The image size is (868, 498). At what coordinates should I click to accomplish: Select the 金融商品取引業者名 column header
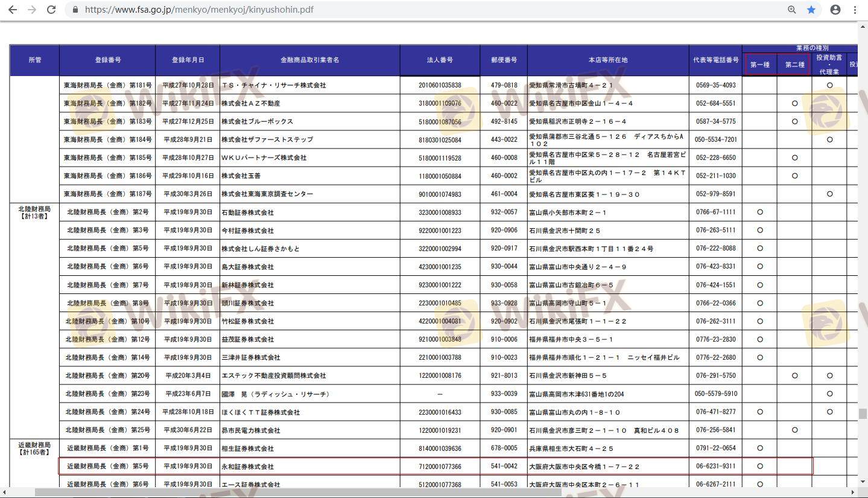click(309, 60)
